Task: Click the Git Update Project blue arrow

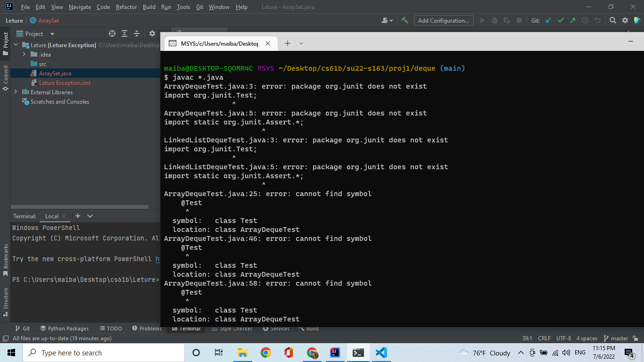Action: coord(548,20)
